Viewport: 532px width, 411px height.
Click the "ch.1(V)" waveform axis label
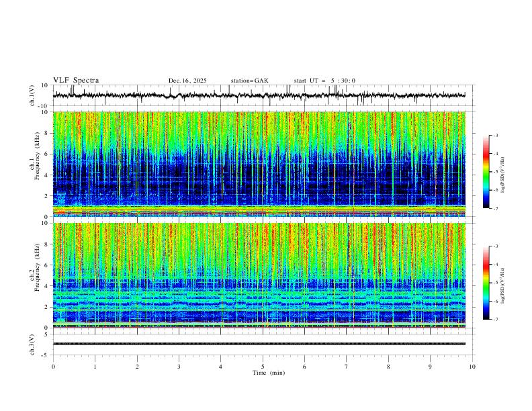tap(32, 95)
